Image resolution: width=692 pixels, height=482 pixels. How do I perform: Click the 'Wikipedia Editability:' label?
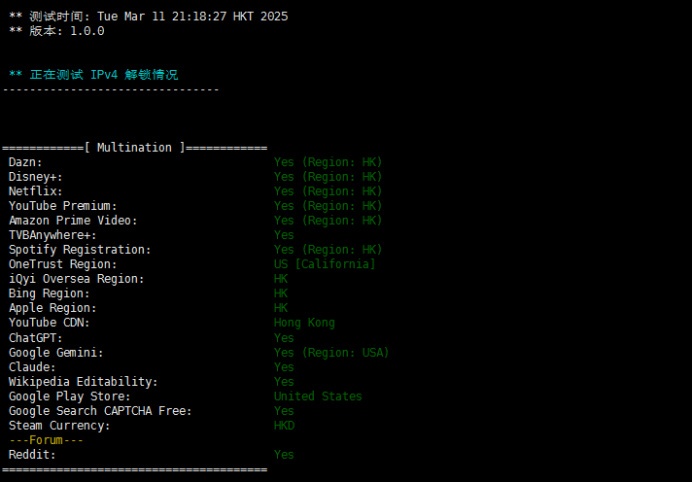[83, 381]
